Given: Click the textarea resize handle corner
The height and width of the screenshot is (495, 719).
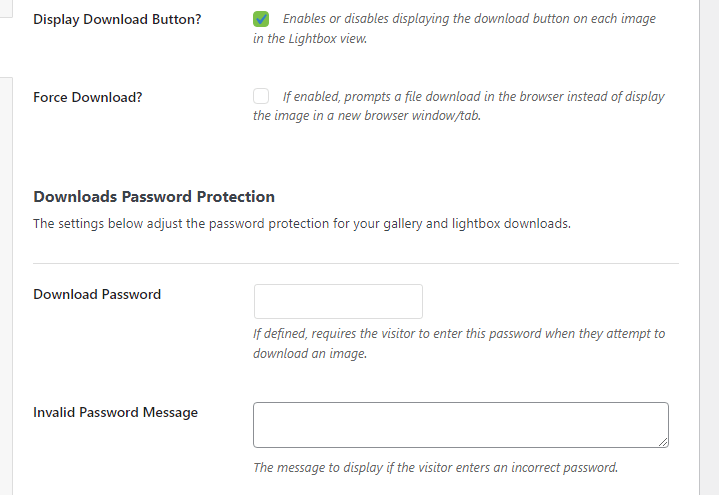Looking at the screenshot, I should 662,440.
